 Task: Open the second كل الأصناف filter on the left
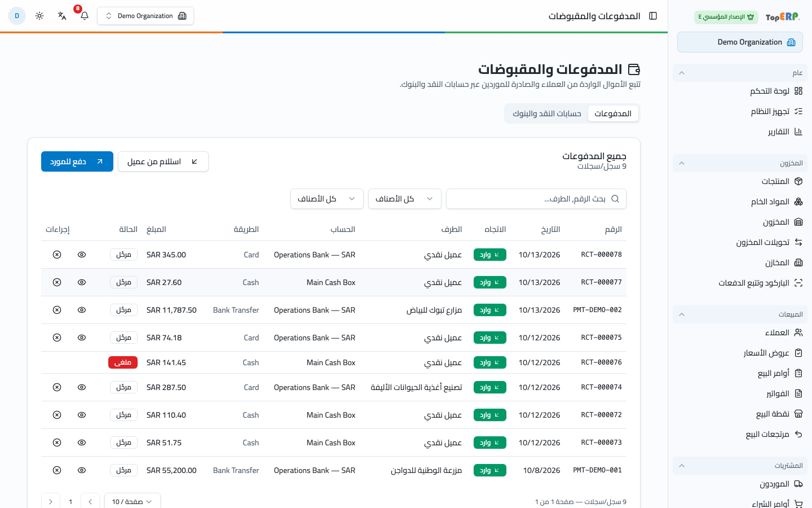pyautogui.click(x=327, y=199)
